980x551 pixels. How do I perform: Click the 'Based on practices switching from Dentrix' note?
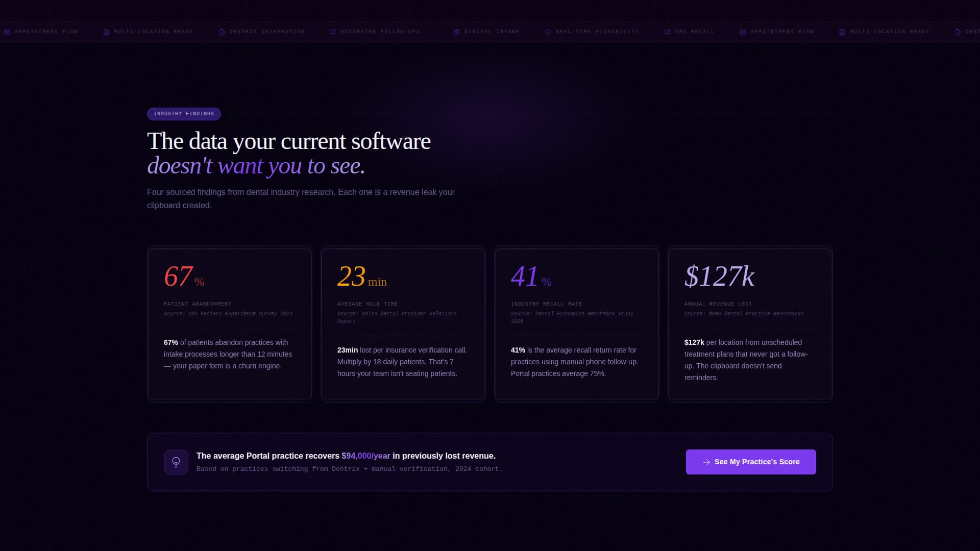(350, 469)
